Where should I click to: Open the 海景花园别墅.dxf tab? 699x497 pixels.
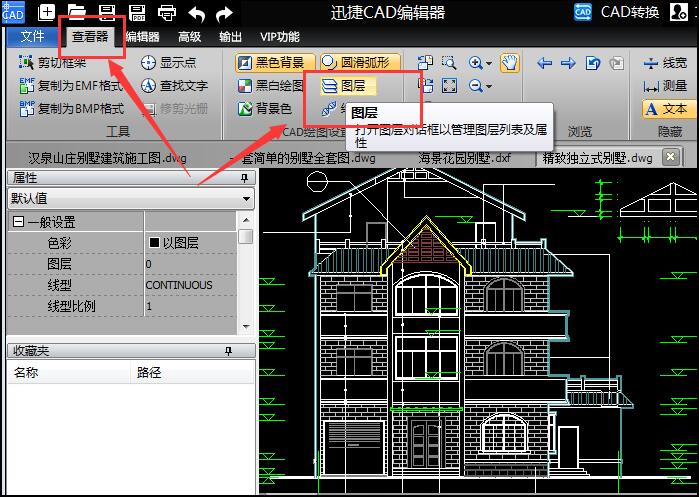pos(465,158)
